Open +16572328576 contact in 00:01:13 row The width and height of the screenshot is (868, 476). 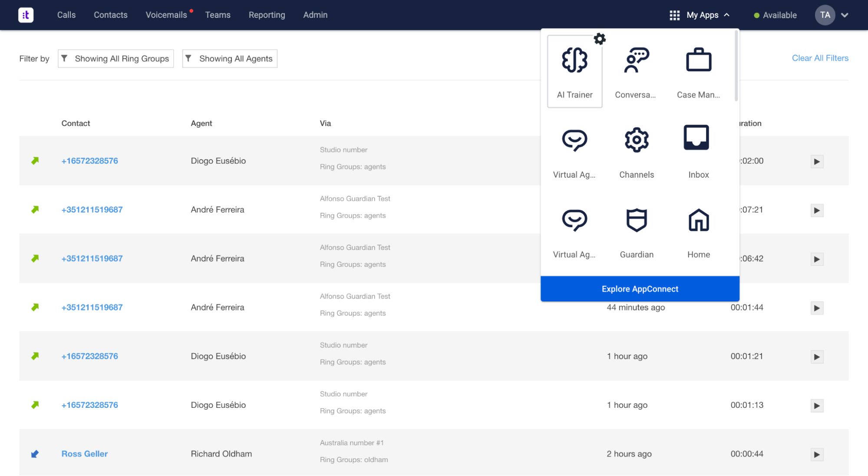coord(89,405)
